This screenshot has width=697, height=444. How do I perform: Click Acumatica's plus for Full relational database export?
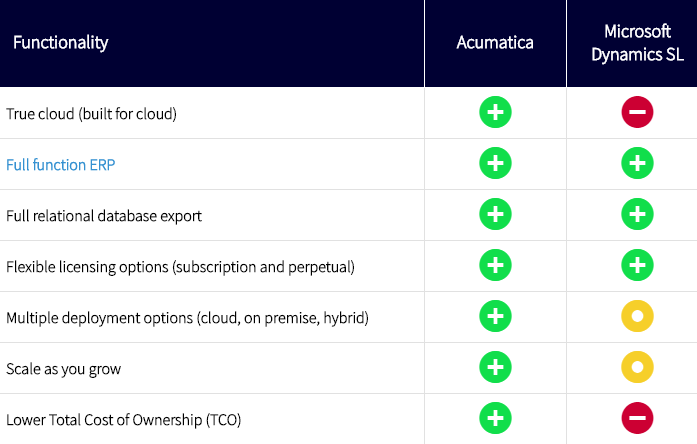pos(495,214)
